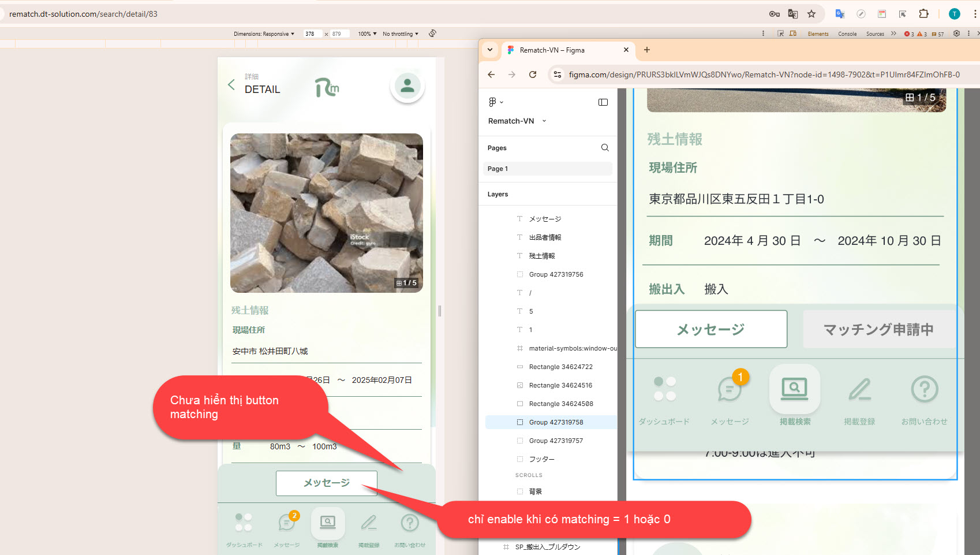
Task: Toggle device rotate icon in DevTools
Action: click(432, 33)
